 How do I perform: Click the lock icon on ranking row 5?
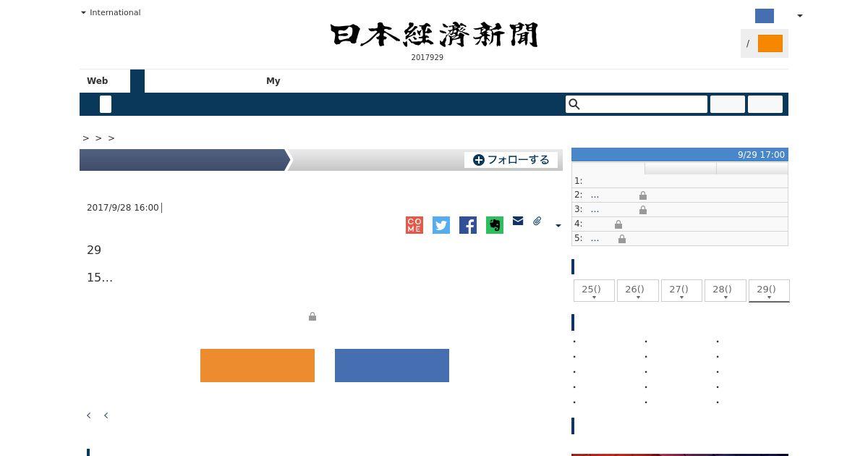[x=622, y=239]
